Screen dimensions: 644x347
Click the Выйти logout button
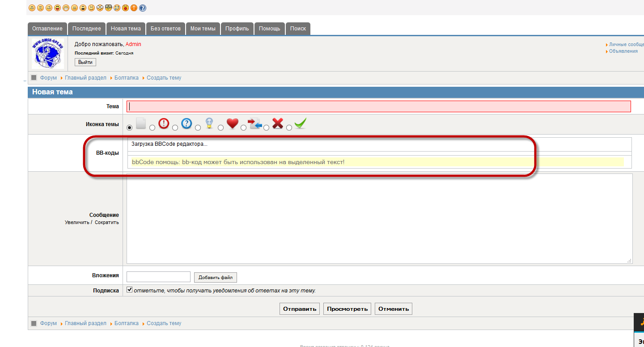point(85,62)
